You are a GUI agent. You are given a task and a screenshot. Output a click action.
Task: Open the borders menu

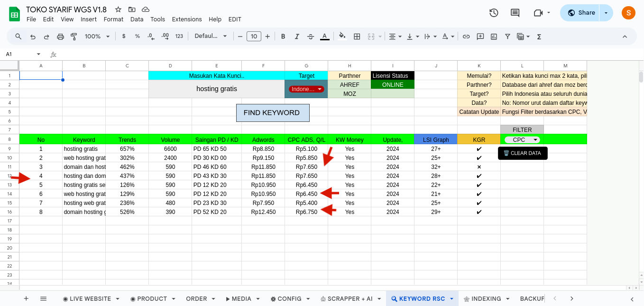357,36
